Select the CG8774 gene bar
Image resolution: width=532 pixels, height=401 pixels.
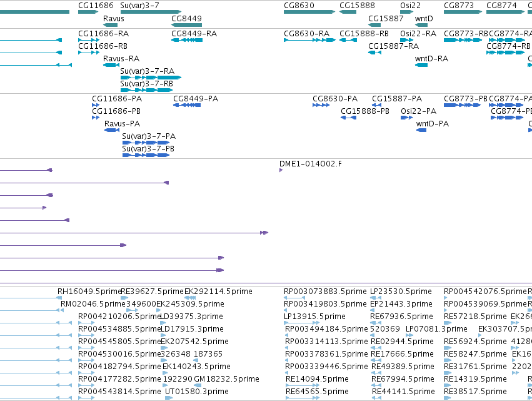tap(505, 12)
